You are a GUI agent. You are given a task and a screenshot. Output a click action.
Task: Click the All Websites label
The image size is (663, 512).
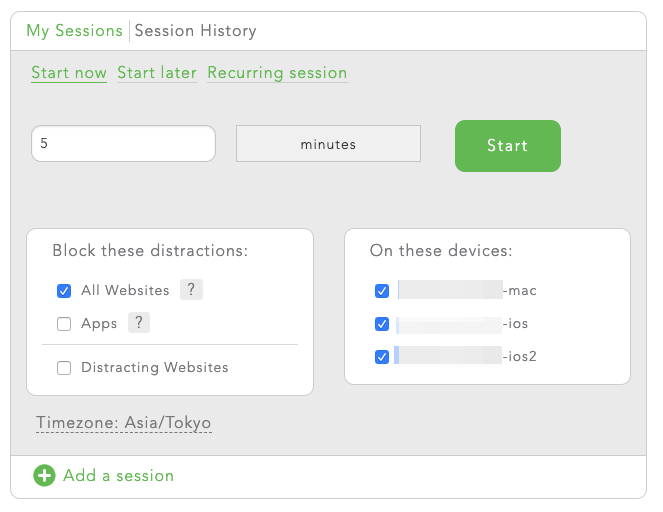click(x=125, y=290)
